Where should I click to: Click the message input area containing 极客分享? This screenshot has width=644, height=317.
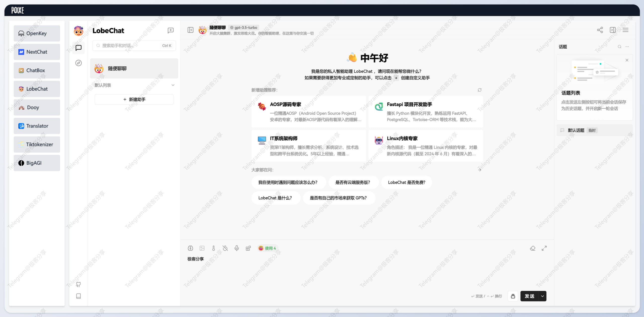click(367, 271)
